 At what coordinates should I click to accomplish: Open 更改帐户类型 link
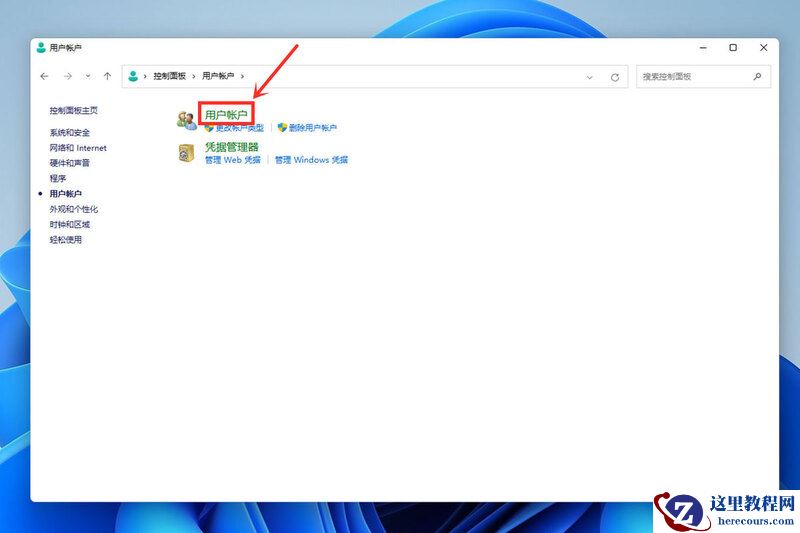pos(239,128)
